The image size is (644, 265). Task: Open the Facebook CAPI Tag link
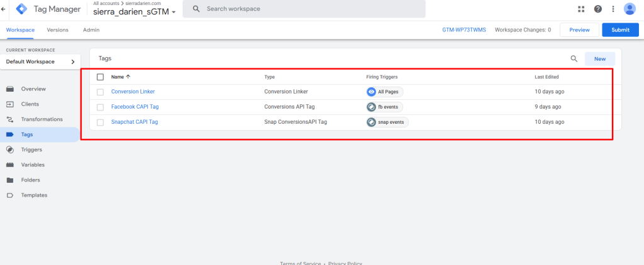tap(135, 107)
